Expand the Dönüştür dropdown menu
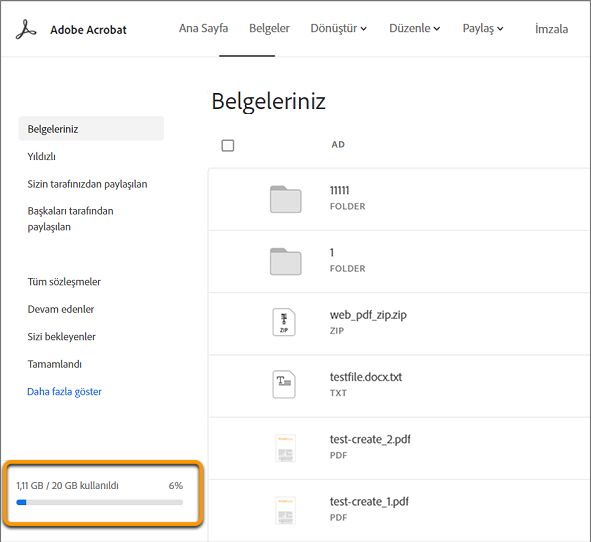The image size is (591, 542). [x=338, y=28]
